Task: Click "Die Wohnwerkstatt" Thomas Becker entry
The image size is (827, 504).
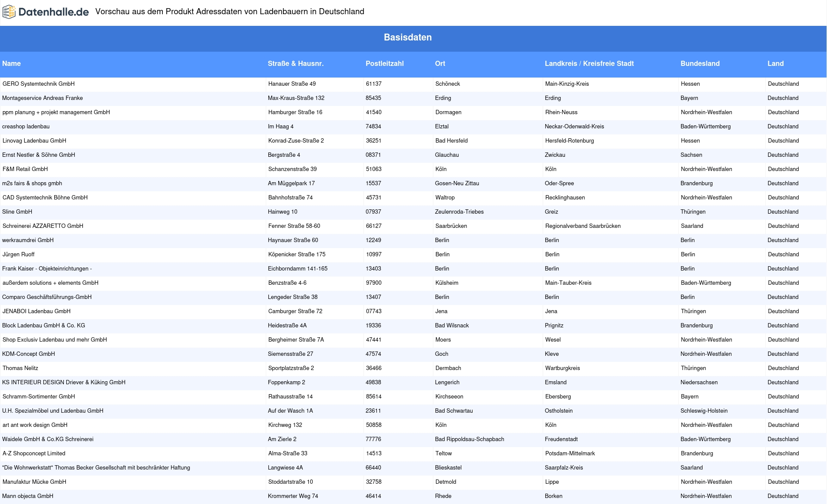Action: click(96, 467)
